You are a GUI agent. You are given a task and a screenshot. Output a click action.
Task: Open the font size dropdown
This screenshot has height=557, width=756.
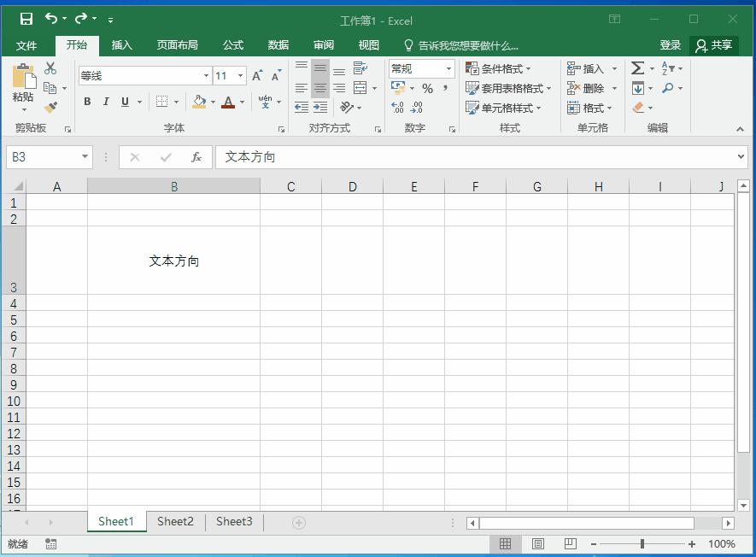239,75
